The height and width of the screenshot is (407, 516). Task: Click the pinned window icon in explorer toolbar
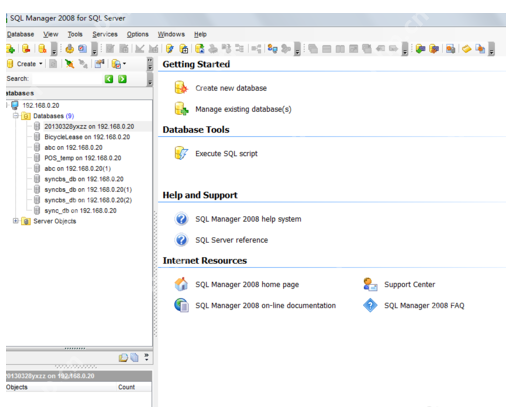[99, 64]
